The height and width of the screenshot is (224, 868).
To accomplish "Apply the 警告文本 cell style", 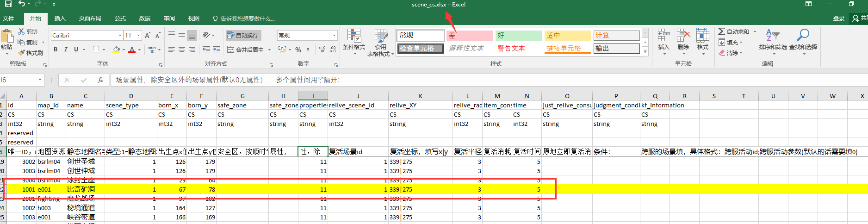I will 511,48.
